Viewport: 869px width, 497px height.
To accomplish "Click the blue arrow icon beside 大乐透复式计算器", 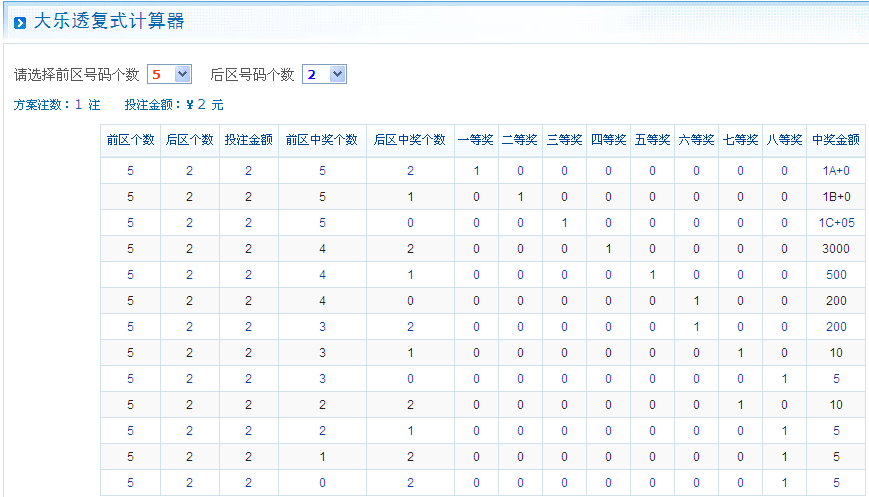I will 20,23.
